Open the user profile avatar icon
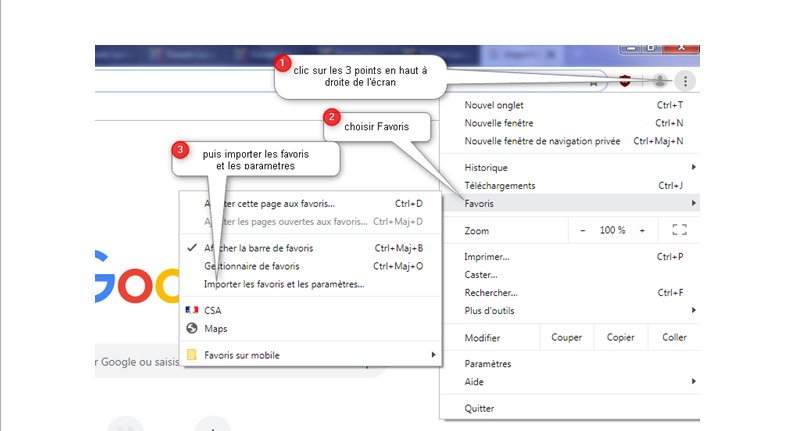 pyautogui.click(x=660, y=82)
